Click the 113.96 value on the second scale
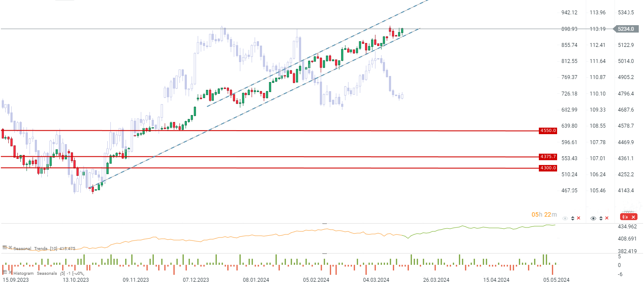Viewport: 644px width, 290px height. pyautogui.click(x=598, y=12)
